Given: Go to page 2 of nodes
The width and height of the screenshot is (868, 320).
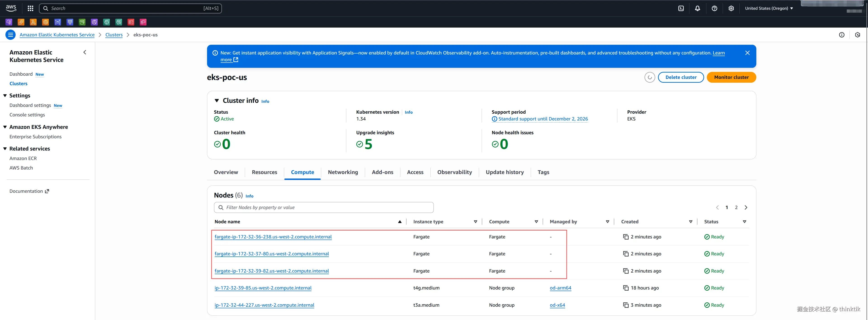Looking at the screenshot, I should click(736, 207).
